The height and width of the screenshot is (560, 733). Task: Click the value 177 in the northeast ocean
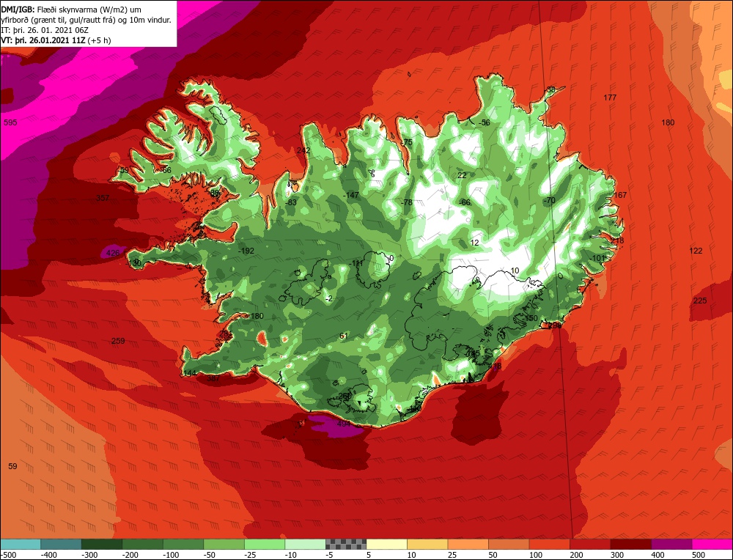tap(610, 97)
